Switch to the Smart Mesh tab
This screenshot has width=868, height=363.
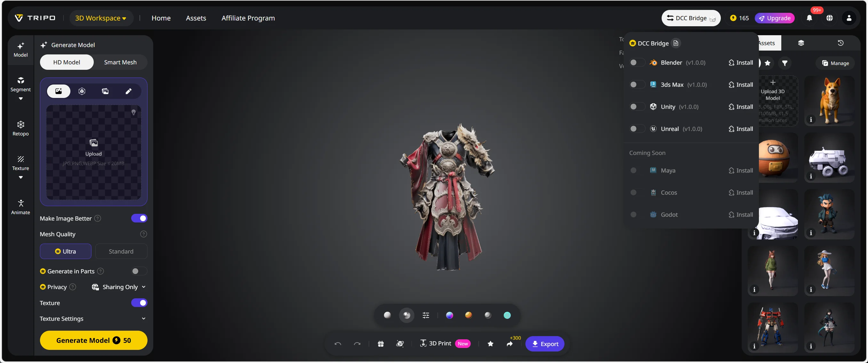[x=120, y=62]
